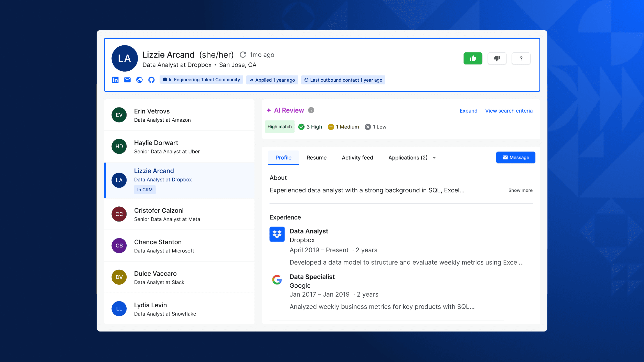
Task: Open the Activity feed tab
Action: coord(357,158)
